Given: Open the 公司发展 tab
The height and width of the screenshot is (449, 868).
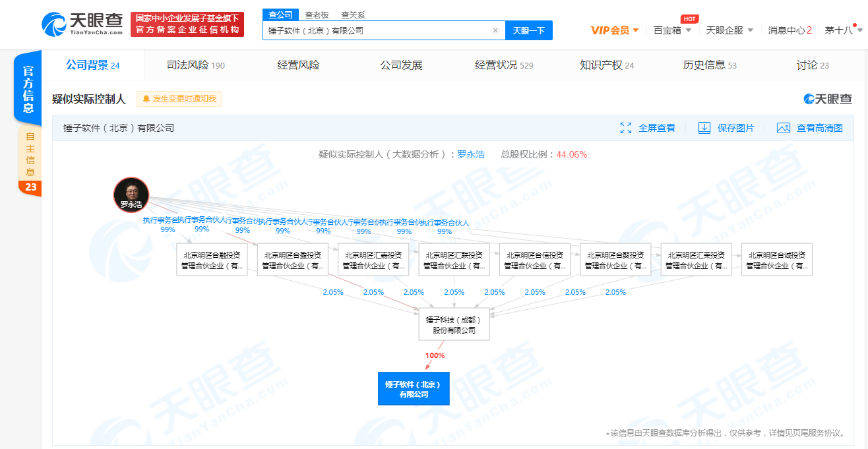Looking at the screenshot, I should pos(401,65).
